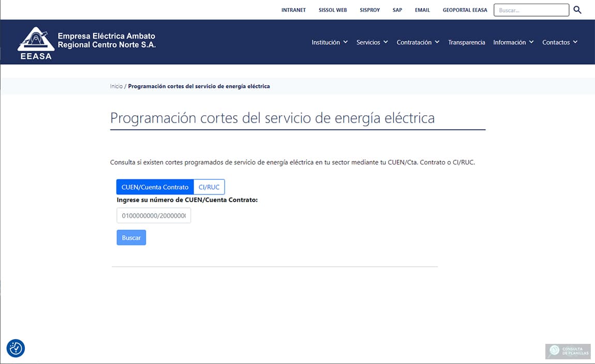Expand the Servicios menu
The image size is (595, 364).
(x=372, y=42)
